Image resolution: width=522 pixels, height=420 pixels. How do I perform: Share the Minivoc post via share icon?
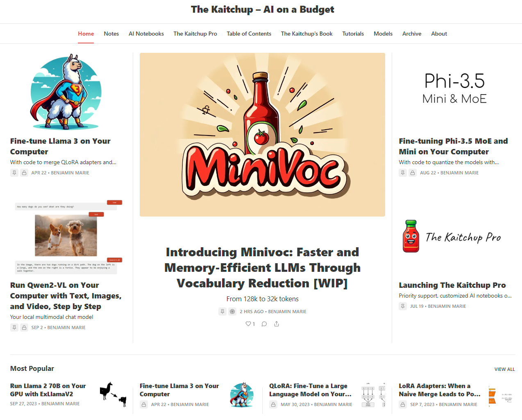tap(277, 324)
